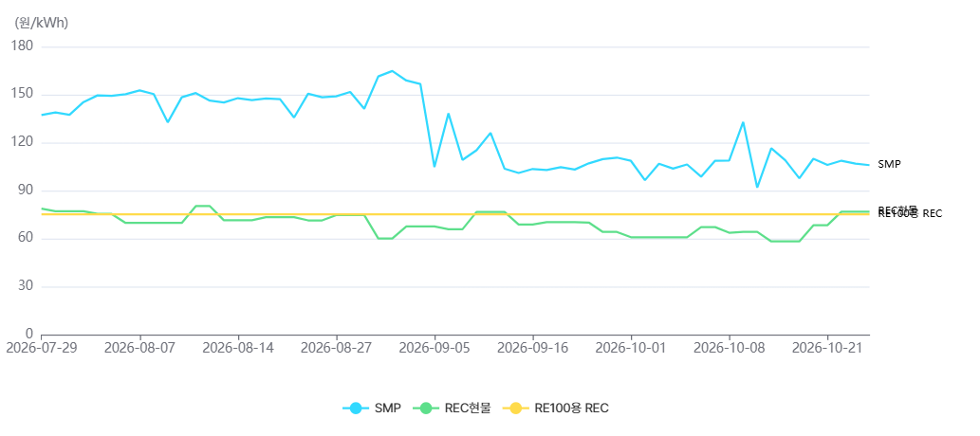980x436 pixels.
Task: Click the 60 y-axis value
Action: (x=27, y=239)
